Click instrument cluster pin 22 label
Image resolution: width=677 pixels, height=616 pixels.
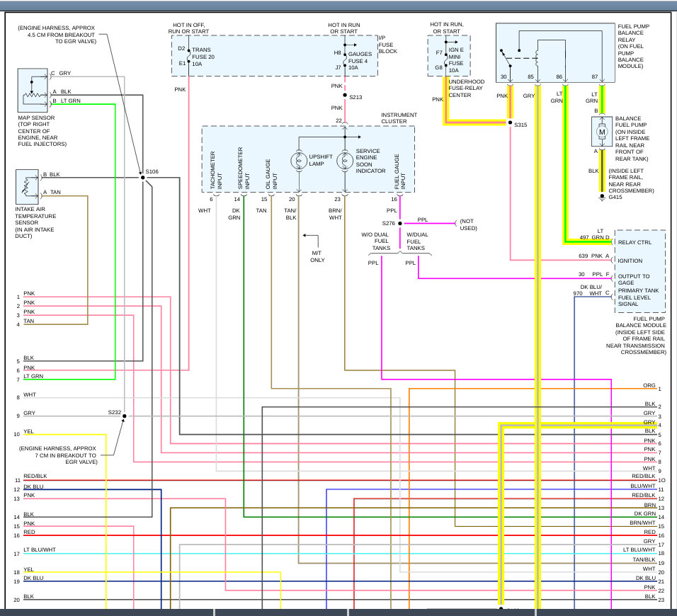coord(338,121)
